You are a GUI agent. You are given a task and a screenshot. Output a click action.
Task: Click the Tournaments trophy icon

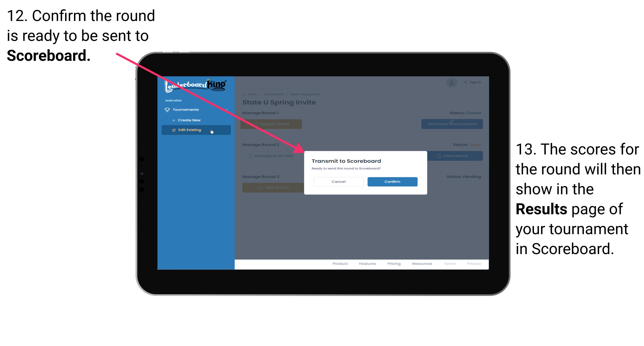coord(167,109)
